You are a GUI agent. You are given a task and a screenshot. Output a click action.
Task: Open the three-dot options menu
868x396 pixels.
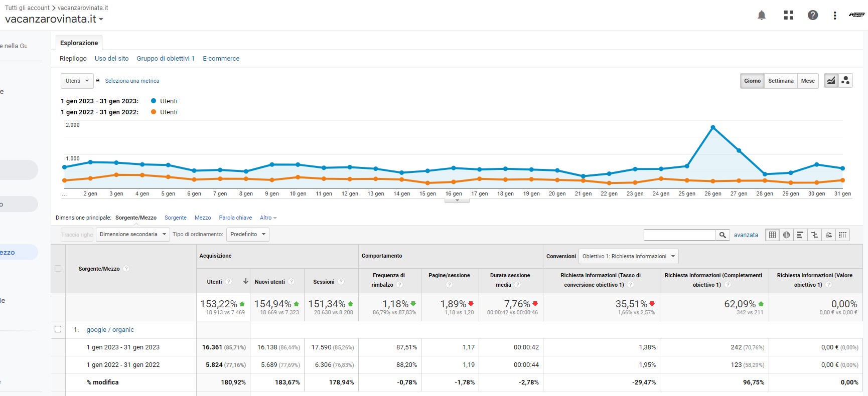(835, 16)
